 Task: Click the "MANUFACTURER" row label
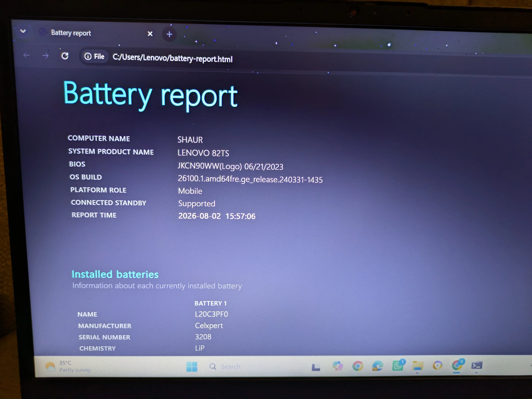pos(105,326)
